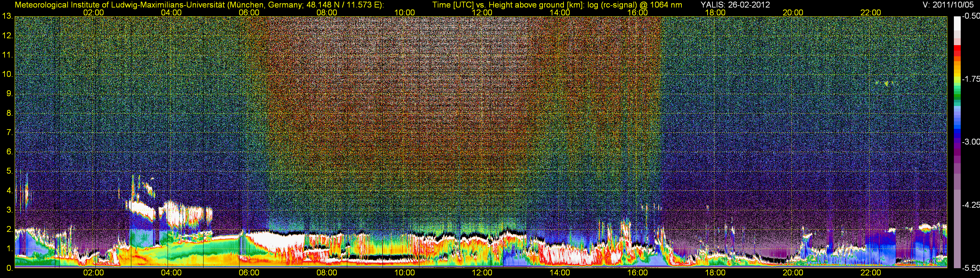This screenshot has width=980, height=278.
Task: Click the -3.00 color scale value
Action: point(971,142)
